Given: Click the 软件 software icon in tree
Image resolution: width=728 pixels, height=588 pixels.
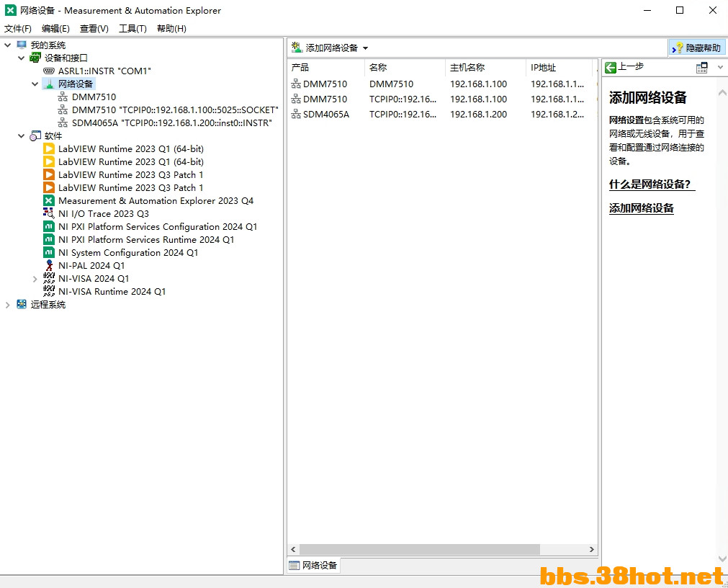Looking at the screenshot, I should [35, 135].
